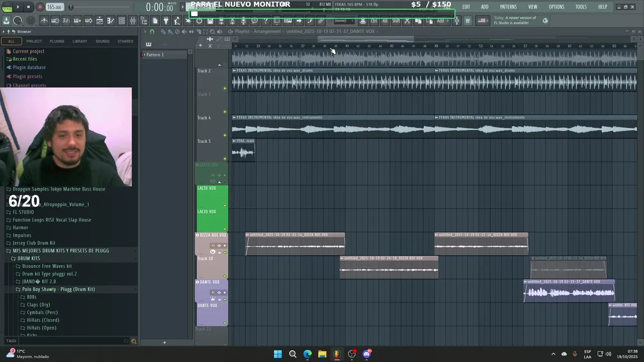Viewport: 644px width, 362px height.
Task: Select the playlist mute tool
Action: pos(184,32)
